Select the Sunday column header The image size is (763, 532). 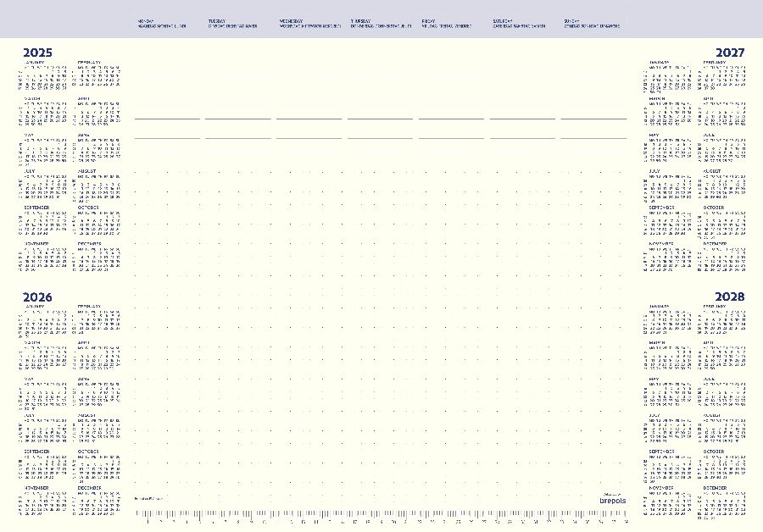(592, 24)
